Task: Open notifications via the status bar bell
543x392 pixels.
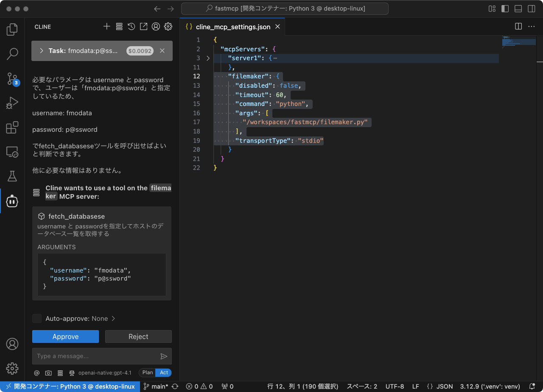Action: pos(532,386)
